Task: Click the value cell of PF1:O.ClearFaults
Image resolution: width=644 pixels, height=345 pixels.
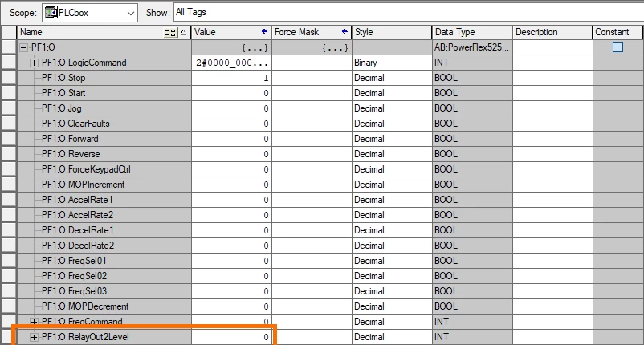Action: coord(231,124)
